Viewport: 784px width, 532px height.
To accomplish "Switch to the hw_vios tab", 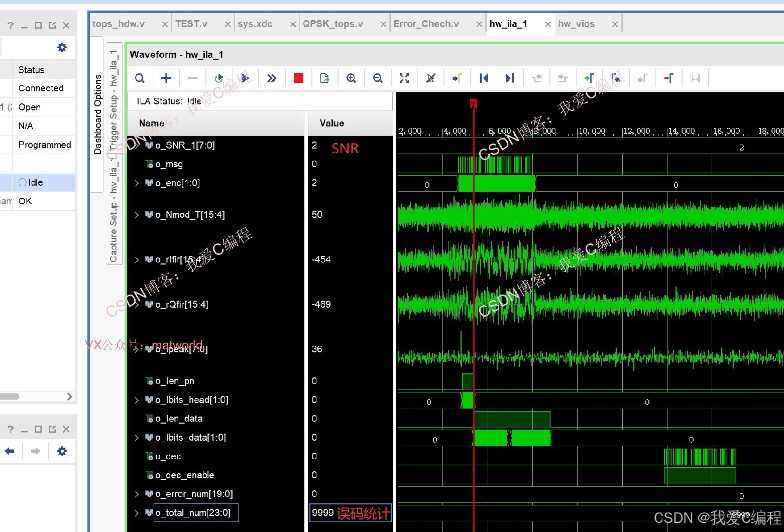I will (x=577, y=24).
